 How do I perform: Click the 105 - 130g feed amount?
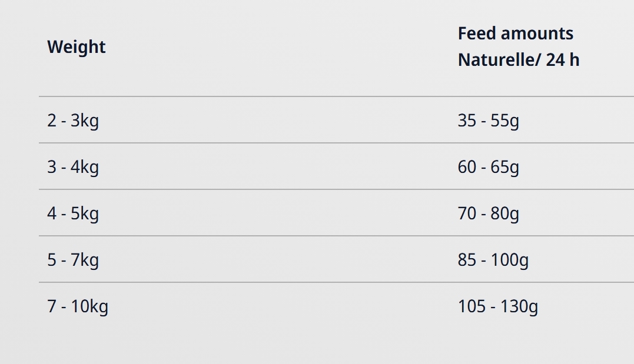(497, 306)
